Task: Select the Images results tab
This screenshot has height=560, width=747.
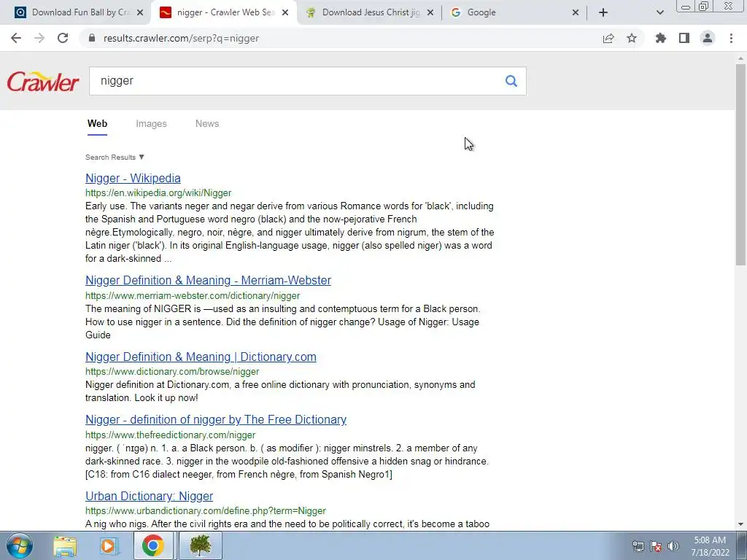Action: coord(151,124)
